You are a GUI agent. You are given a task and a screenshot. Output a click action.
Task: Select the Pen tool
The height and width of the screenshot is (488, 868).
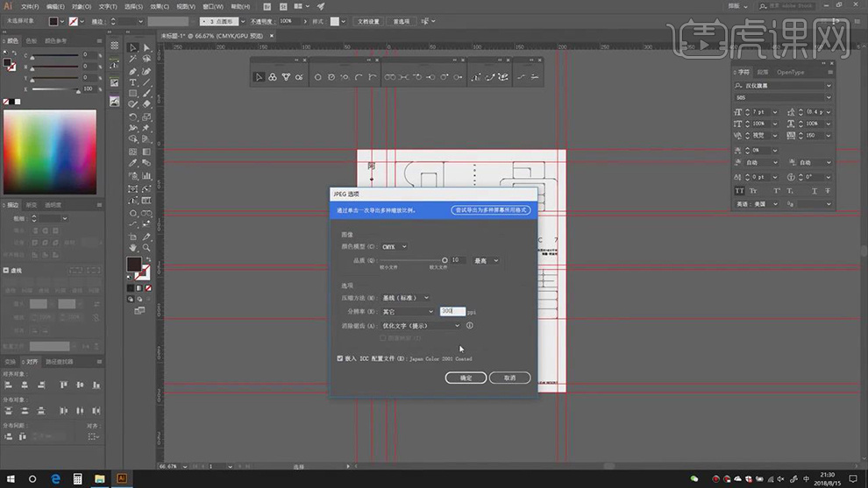point(133,71)
